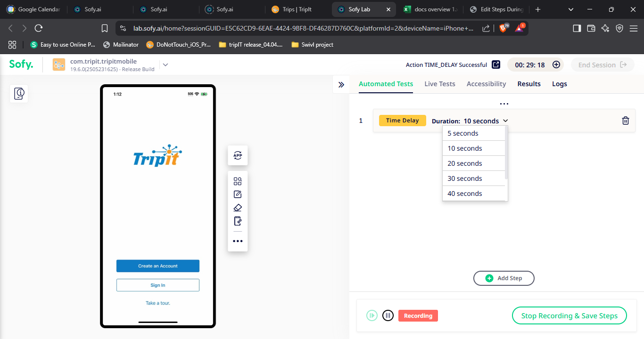The height and width of the screenshot is (339, 644).
Task: Select 40 seconds duration
Action: [474, 194]
